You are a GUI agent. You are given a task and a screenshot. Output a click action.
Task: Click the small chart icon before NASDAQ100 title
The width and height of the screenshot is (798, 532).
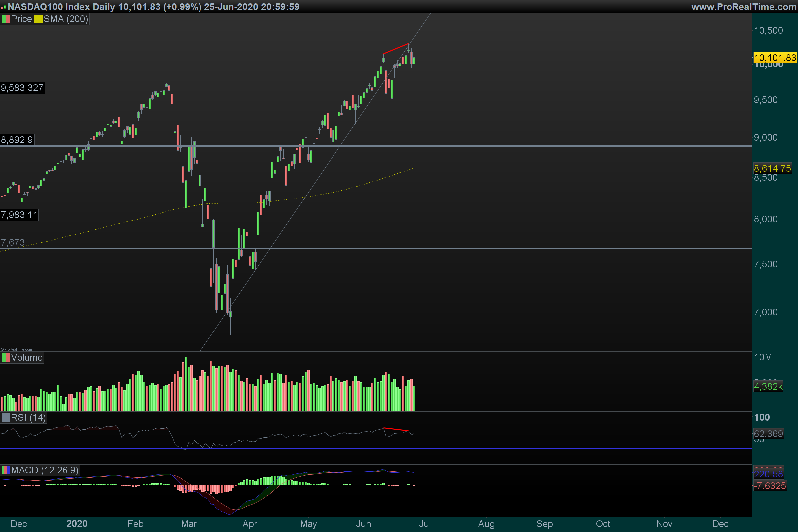[x=4, y=7]
